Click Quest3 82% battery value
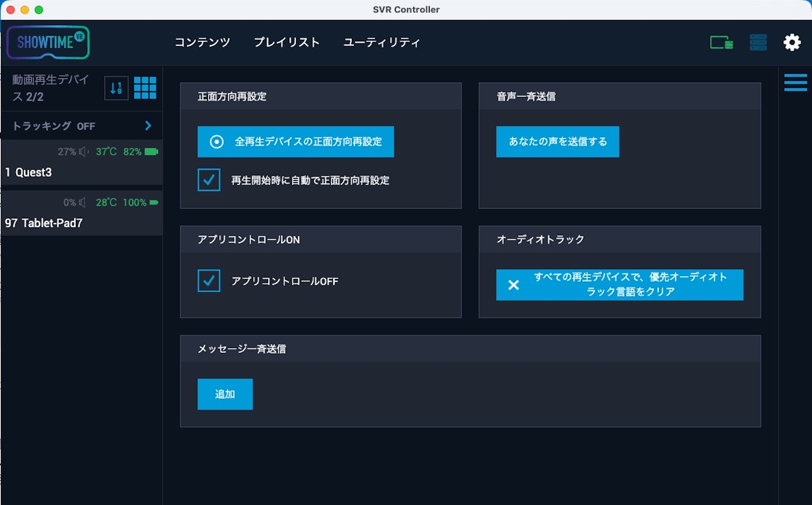This screenshot has height=505, width=812. click(132, 152)
